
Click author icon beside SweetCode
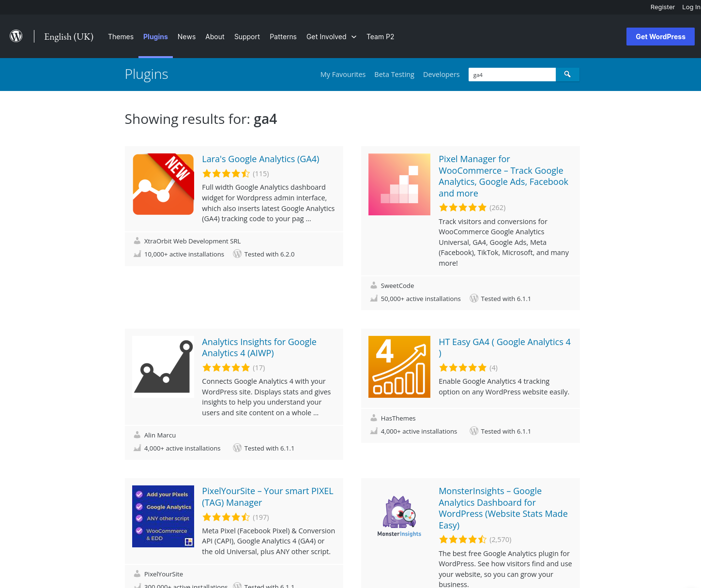point(374,286)
